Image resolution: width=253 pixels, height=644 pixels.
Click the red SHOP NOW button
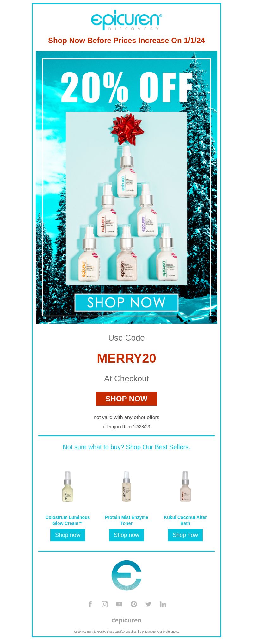pos(126,399)
